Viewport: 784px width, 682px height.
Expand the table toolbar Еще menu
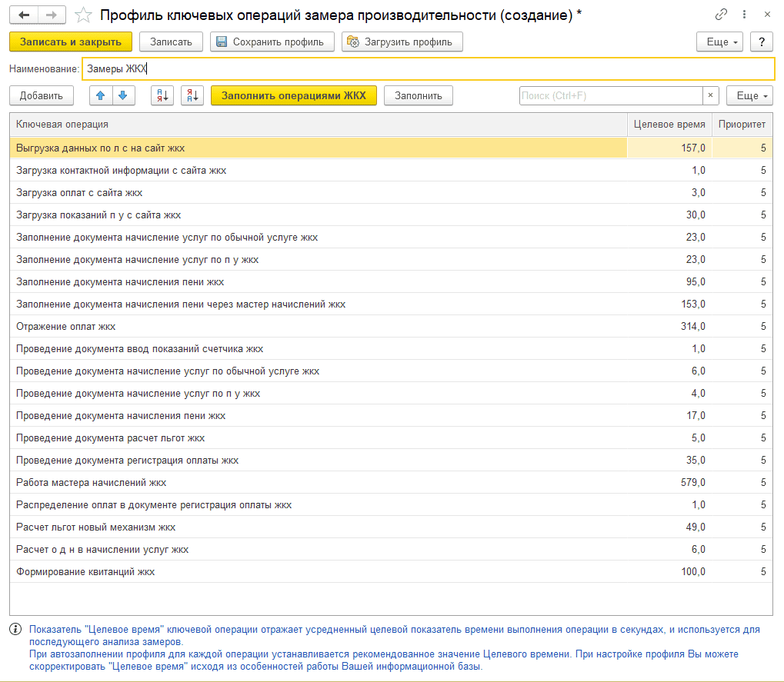[749, 95]
